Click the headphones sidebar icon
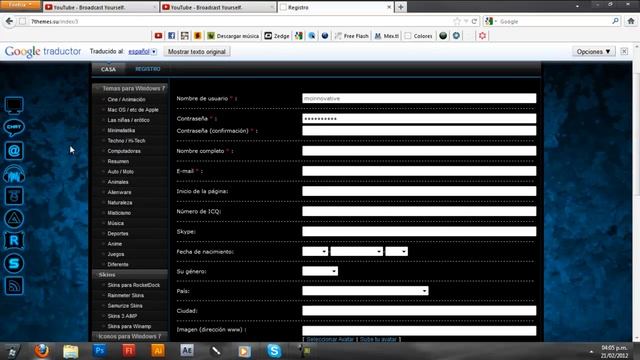Image resolution: width=640 pixels, height=360 pixels. (14, 174)
